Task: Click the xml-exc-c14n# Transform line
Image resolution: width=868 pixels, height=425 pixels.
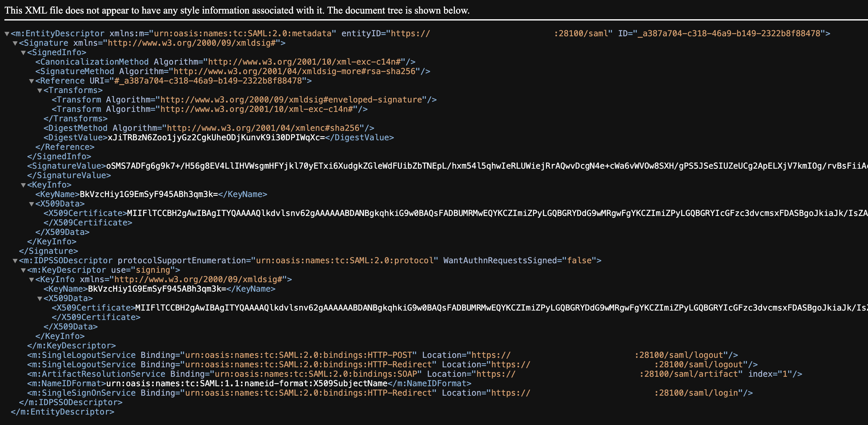Action: tap(209, 109)
